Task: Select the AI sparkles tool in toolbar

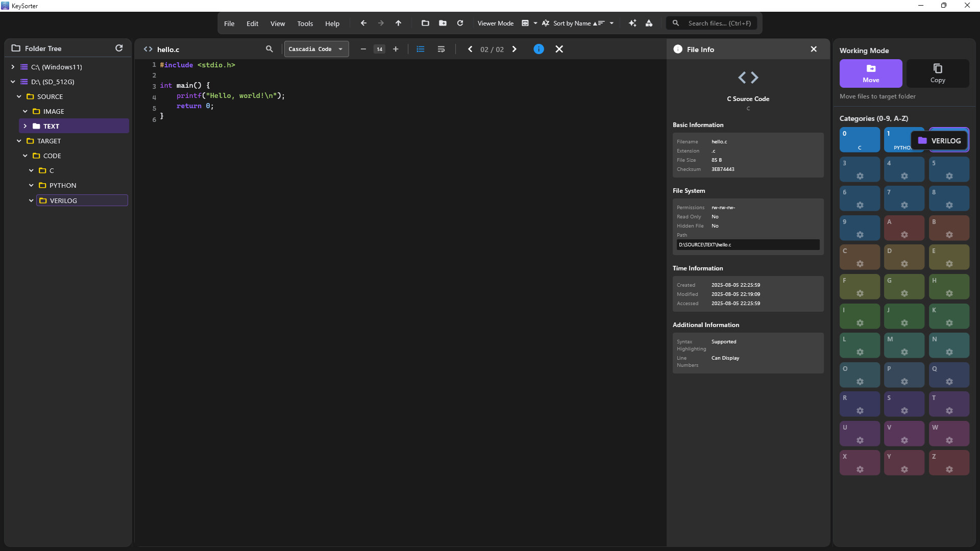Action: click(x=632, y=23)
